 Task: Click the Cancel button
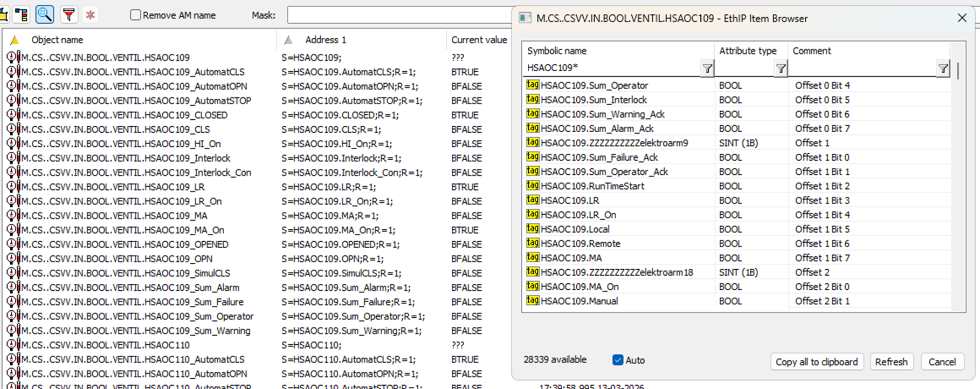point(942,361)
